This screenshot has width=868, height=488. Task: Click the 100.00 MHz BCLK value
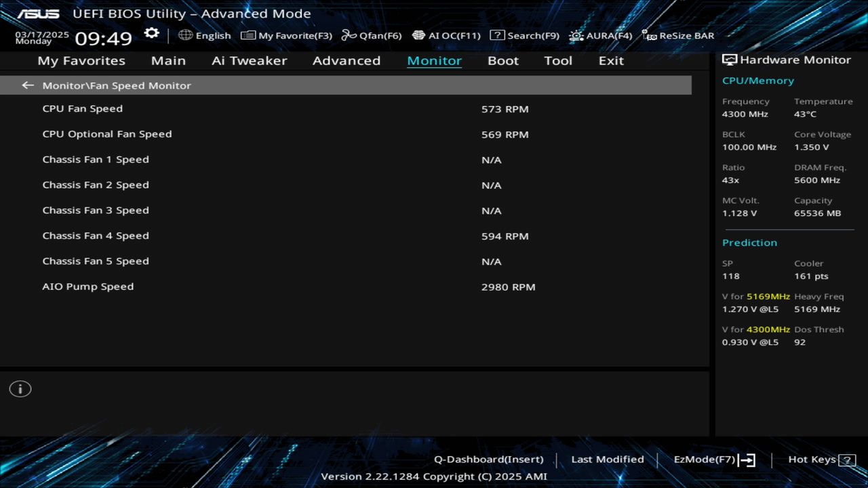(749, 147)
